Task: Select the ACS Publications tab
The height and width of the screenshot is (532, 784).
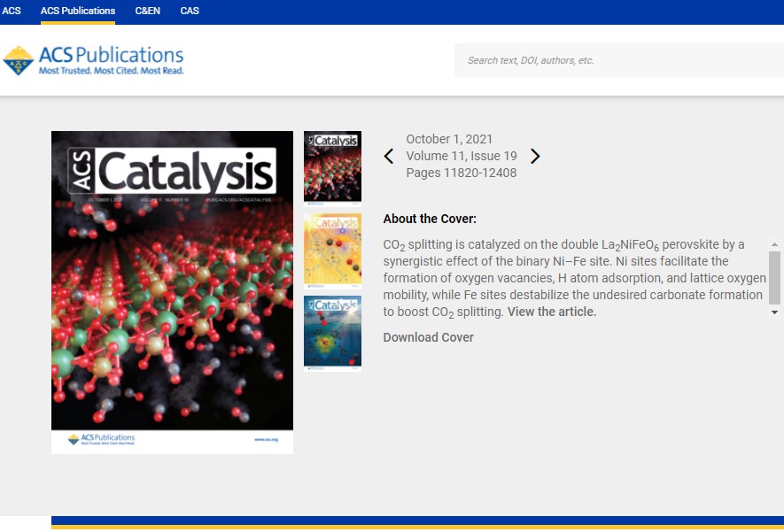Action: click(77, 11)
